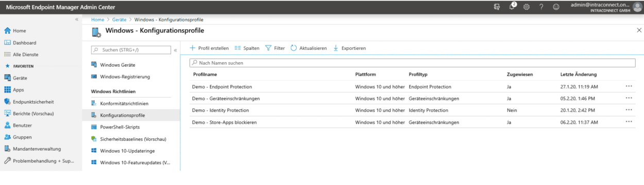Image resolution: width=644 pixels, height=185 pixels.
Task: Click Aktualisieren refresh button
Action: click(309, 48)
